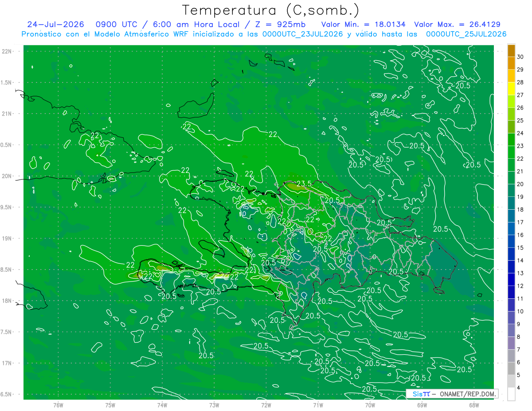Screen dimensions: 532x411
Task: Click valid-until time '0000UTC_25JUL2026'
Action: [x=466, y=34]
